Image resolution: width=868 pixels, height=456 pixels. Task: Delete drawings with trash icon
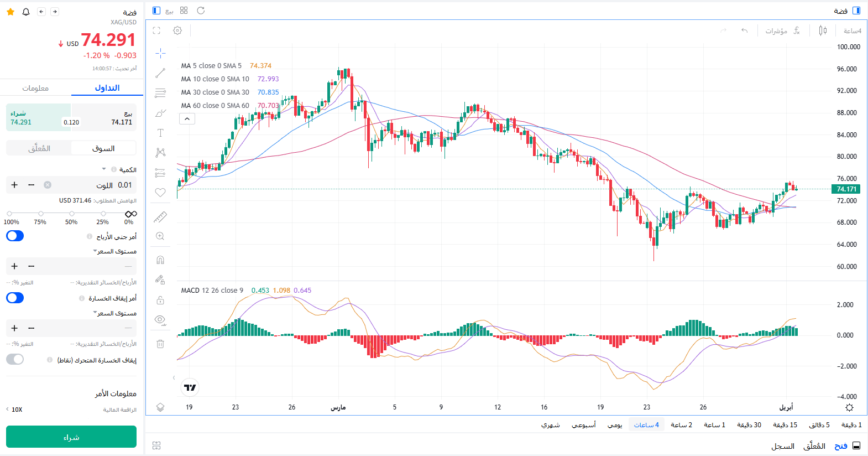(160, 344)
